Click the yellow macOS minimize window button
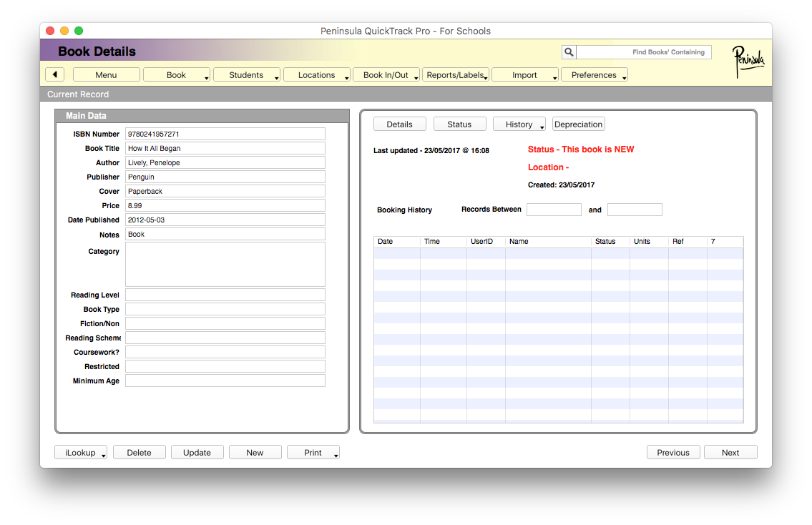This screenshot has width=812, height=525. click(64, 31)
